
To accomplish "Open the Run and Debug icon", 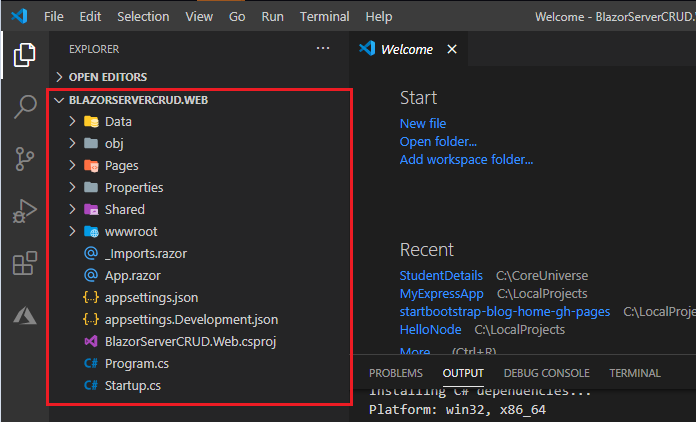I will pos(24,212).
